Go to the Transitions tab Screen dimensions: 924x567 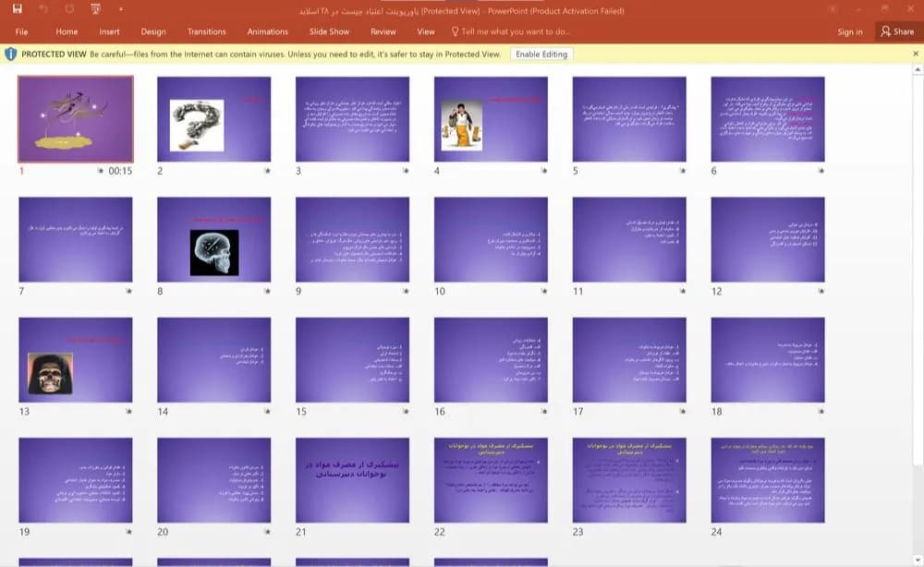[206, 31]
